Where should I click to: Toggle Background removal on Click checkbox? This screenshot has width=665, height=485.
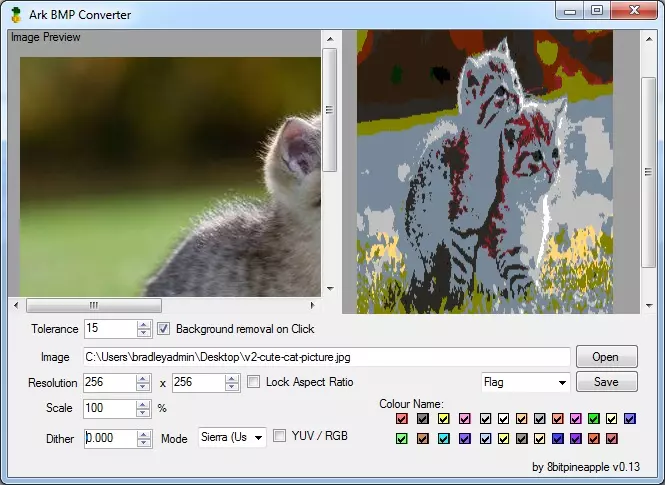(x=164, y=329)
